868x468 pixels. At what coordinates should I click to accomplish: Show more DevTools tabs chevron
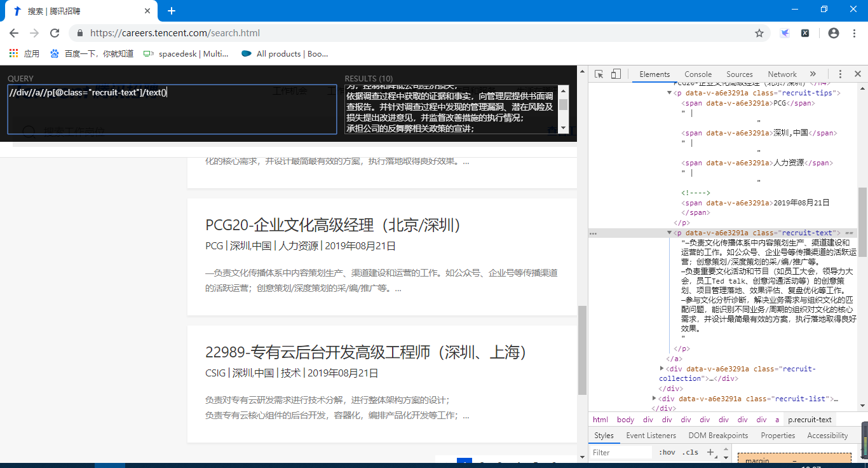coord(813,74)
